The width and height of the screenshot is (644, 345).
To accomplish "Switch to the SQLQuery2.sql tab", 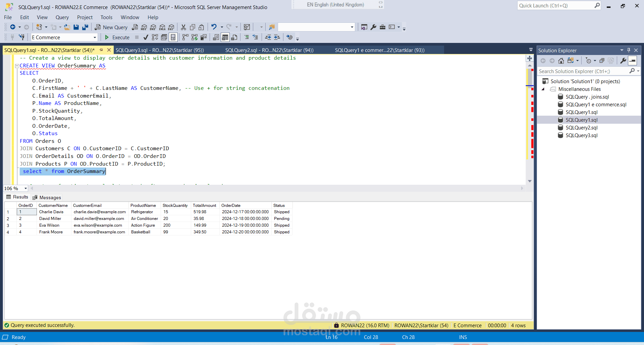I will (x=269, y=50).
